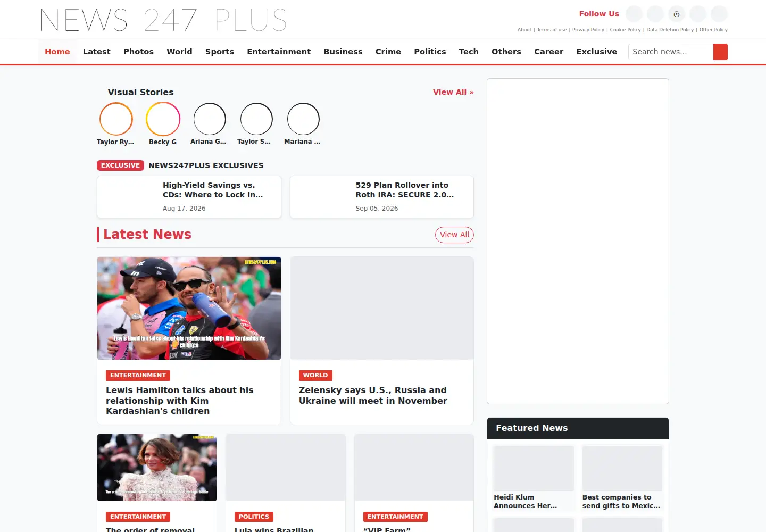
Task: Open the Data Deletion Policy link
Action: (670, 30)
